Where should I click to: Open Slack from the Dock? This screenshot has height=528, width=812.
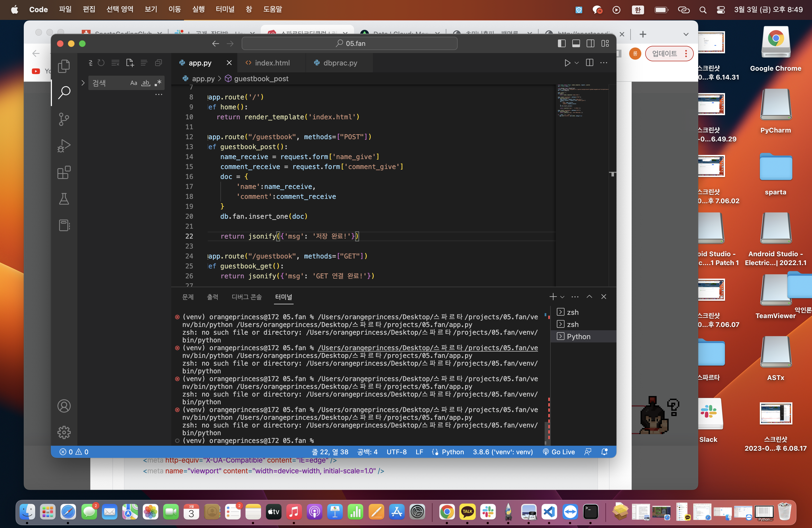pos(488,512)
